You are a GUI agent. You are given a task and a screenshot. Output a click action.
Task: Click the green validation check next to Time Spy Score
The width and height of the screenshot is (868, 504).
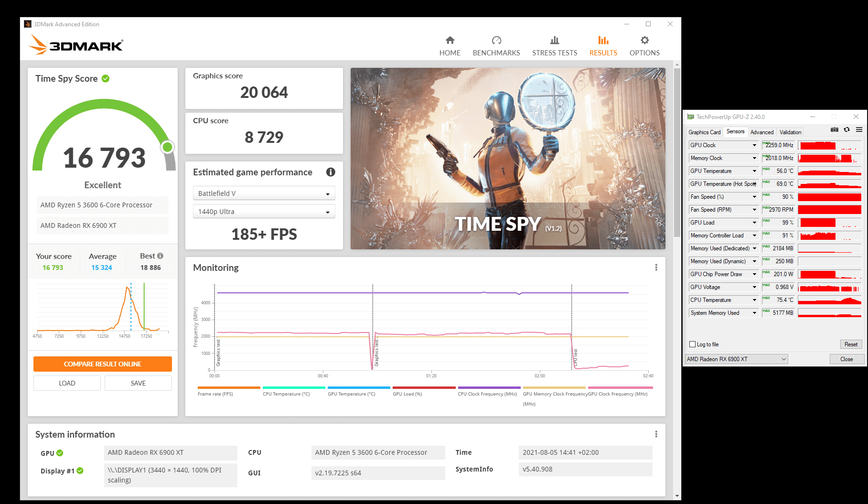click(x=106, y=78)
